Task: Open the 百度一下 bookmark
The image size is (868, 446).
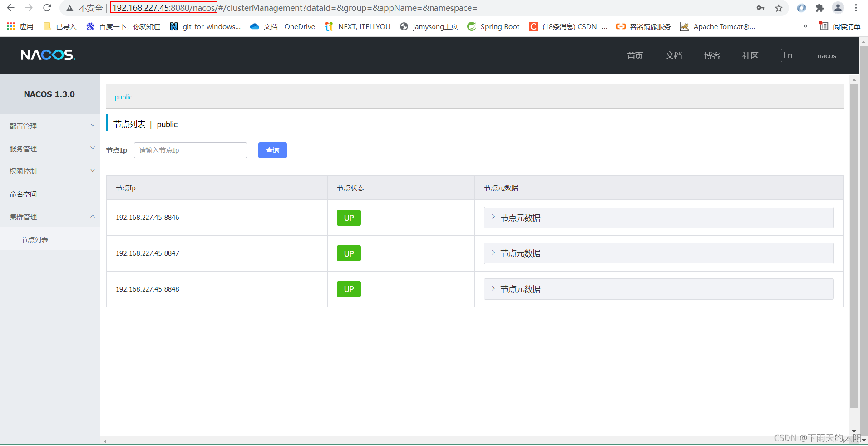Action: pyautogui.click(x=123, y=26)
